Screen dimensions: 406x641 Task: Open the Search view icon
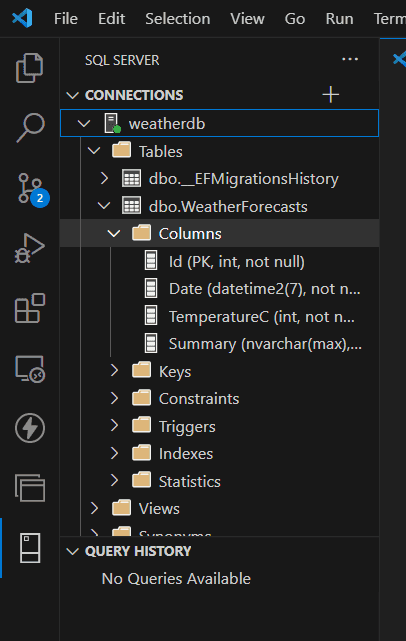click(x=30, y=128)
